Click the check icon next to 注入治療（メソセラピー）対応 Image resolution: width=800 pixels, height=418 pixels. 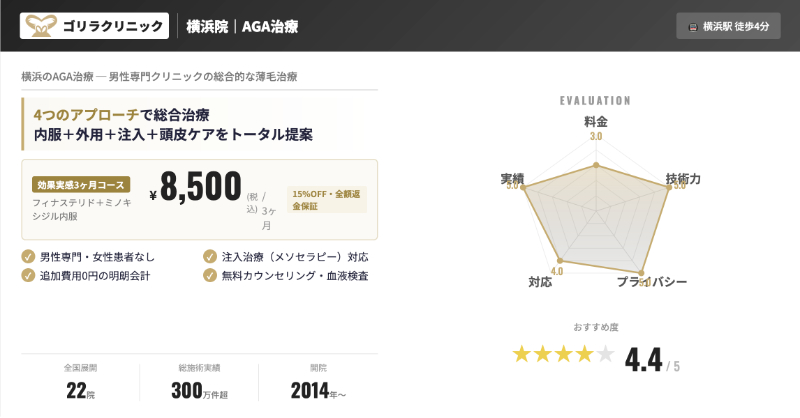209,256
